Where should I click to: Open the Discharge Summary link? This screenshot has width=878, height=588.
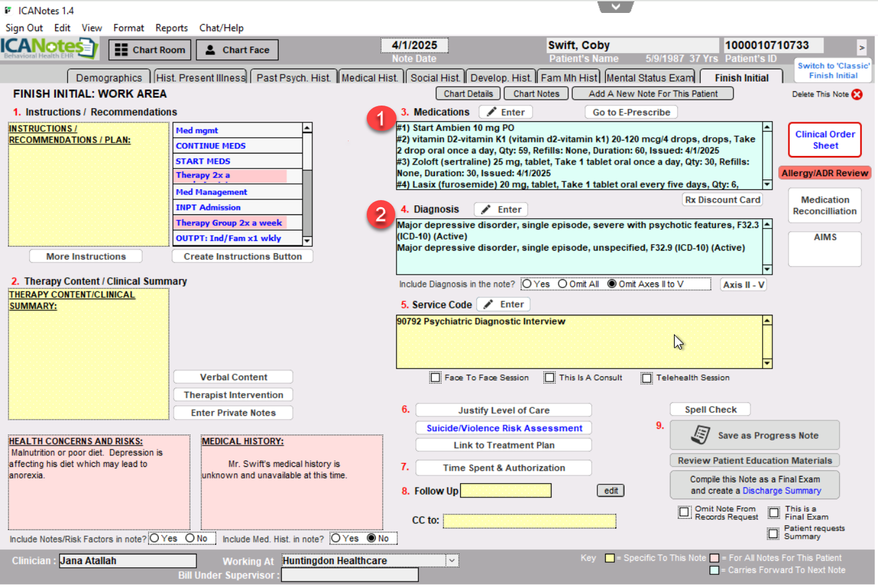(x=781, y=491)
